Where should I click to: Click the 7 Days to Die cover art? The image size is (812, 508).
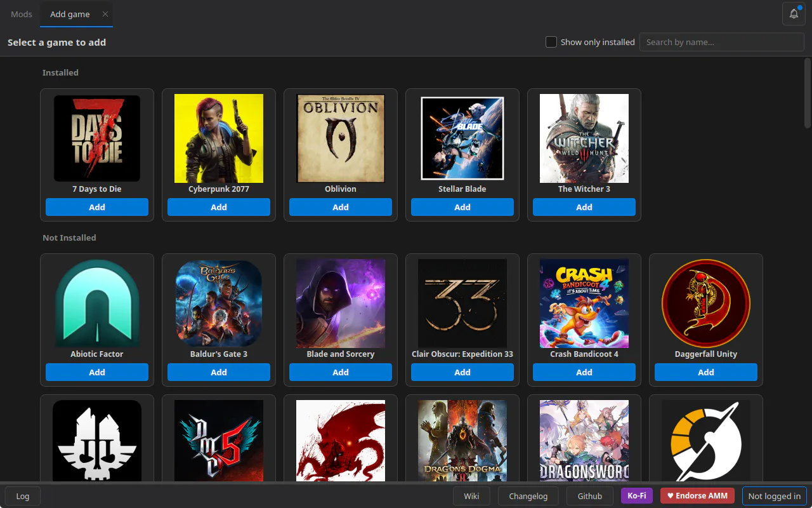[x=97, y=138]
